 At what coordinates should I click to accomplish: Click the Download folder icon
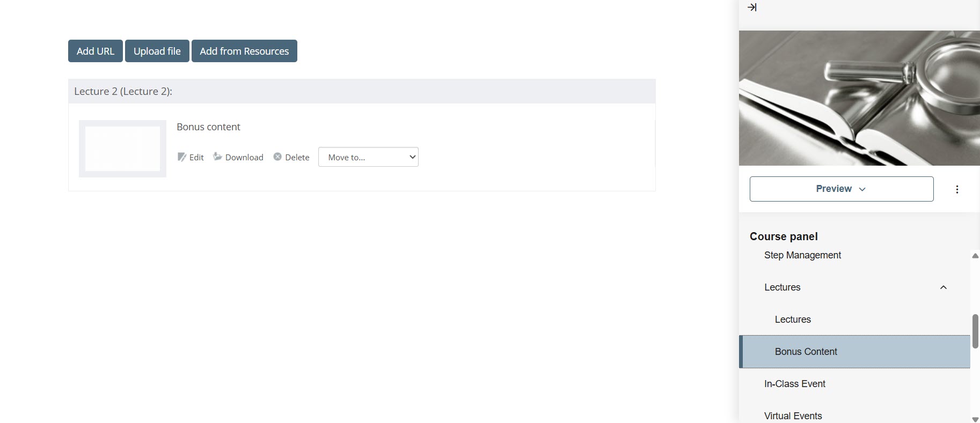217,157
